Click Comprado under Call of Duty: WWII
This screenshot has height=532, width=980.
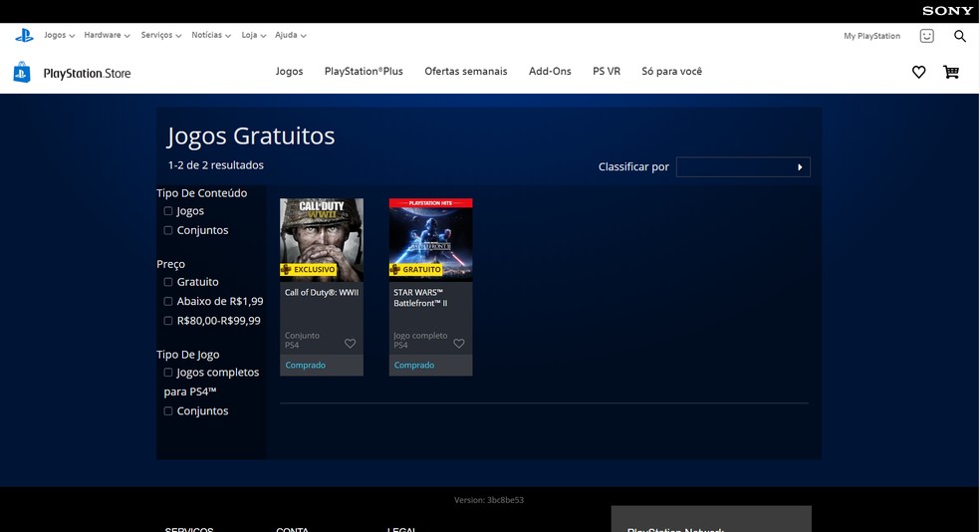pos(305,365)
